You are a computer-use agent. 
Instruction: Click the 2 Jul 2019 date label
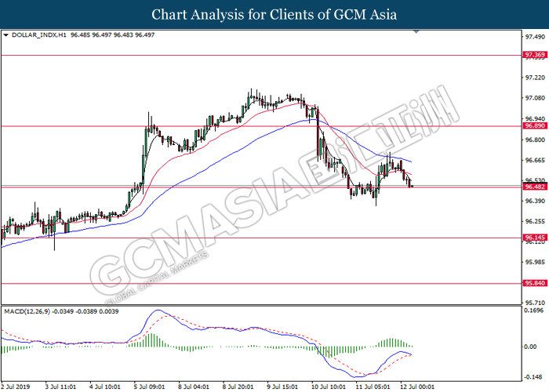coord(16,387)
